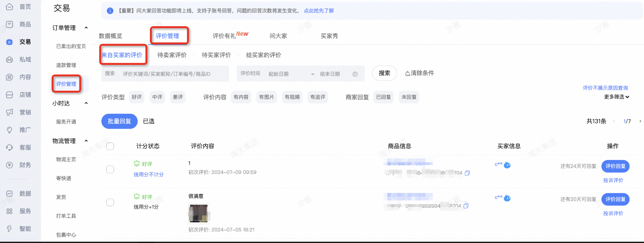Toggle the 中评 filter chip
The image size is (644, 243).
tap(157, 97)
